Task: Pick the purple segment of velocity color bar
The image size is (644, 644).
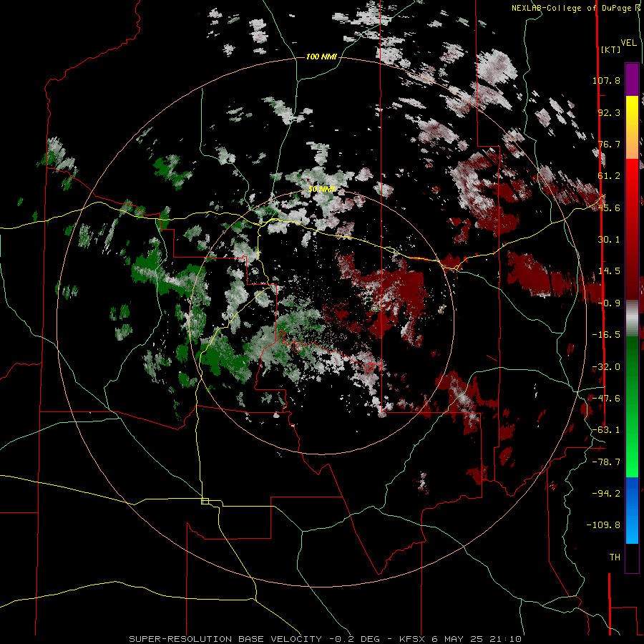Action: (632, 79)
